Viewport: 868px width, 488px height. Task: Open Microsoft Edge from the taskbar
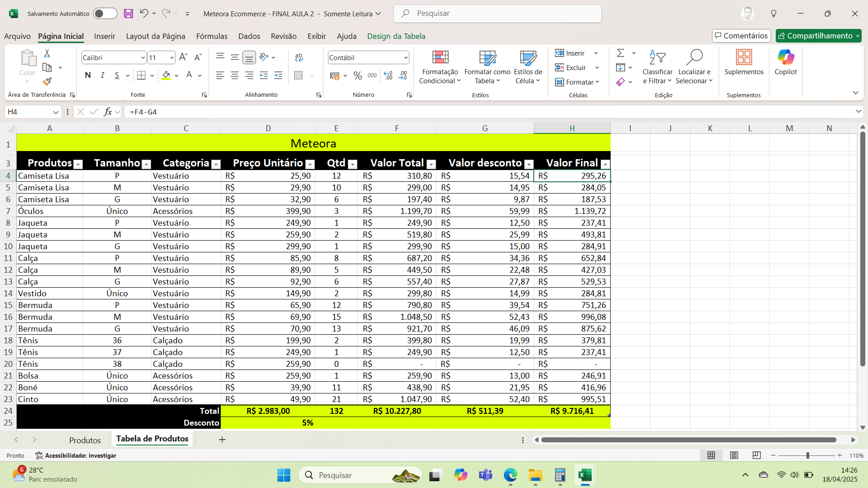coord(510,475)
